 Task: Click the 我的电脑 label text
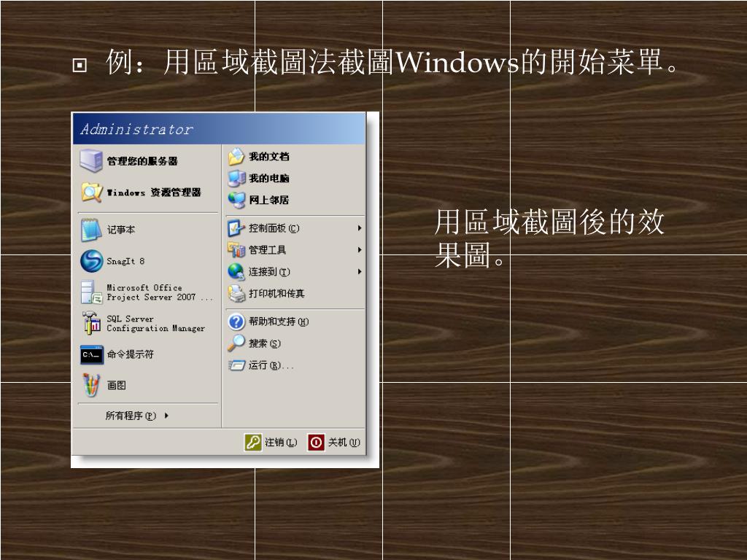click(x=269, y=178)
